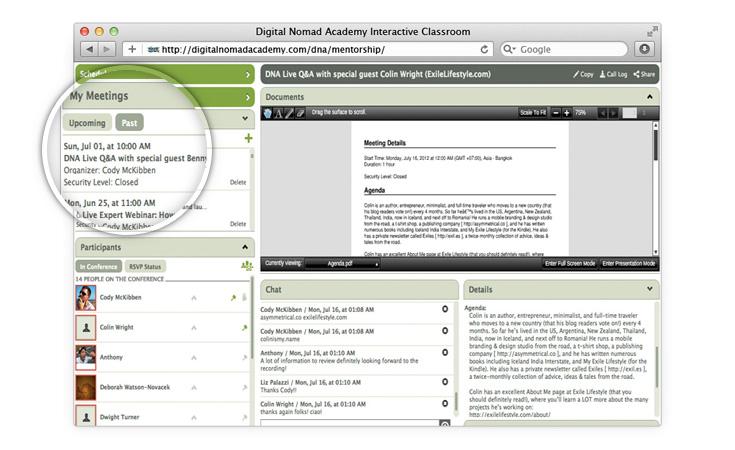
Task: Click the chat message input box
Action: [x=350, y=423]
